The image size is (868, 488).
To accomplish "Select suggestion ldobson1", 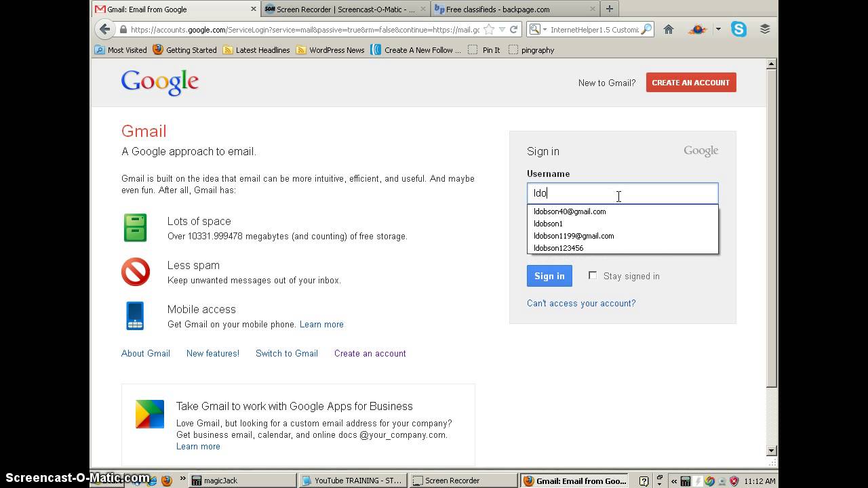I will tap(623, 224).
